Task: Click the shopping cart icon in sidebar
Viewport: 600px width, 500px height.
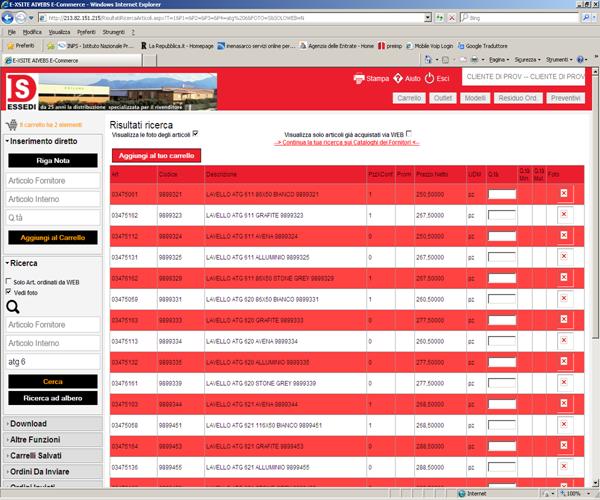Action: tap(12, 125)
